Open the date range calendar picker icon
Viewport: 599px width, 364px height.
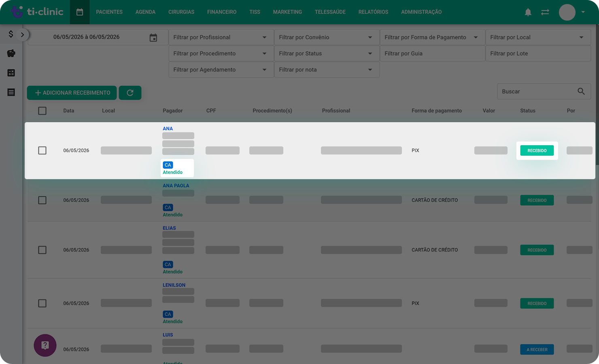click(153, 38)
